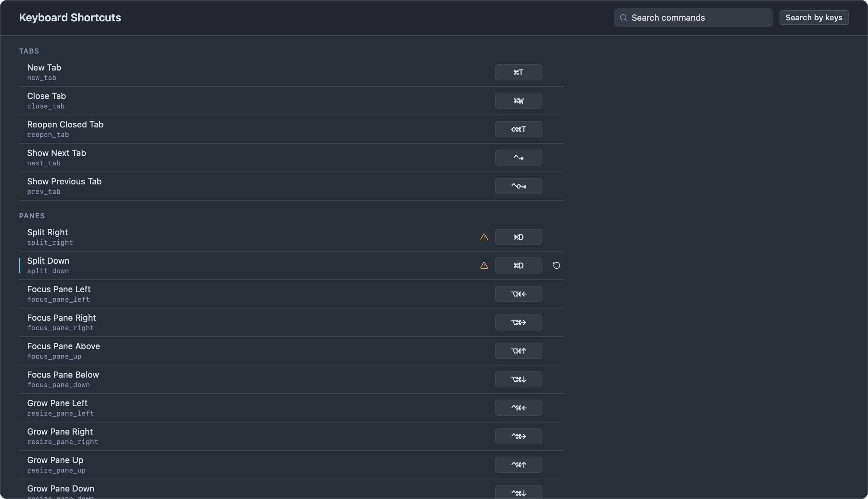Select the Split Down row label

click(x=48, y=261)
